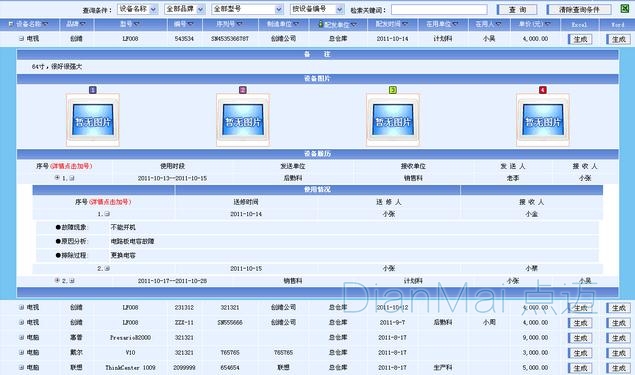This screenshot has width=635, height=375.
Task: Expand history entry 2011-10-13--2011-10-15 plus sign
Action: tap(57, 178)
